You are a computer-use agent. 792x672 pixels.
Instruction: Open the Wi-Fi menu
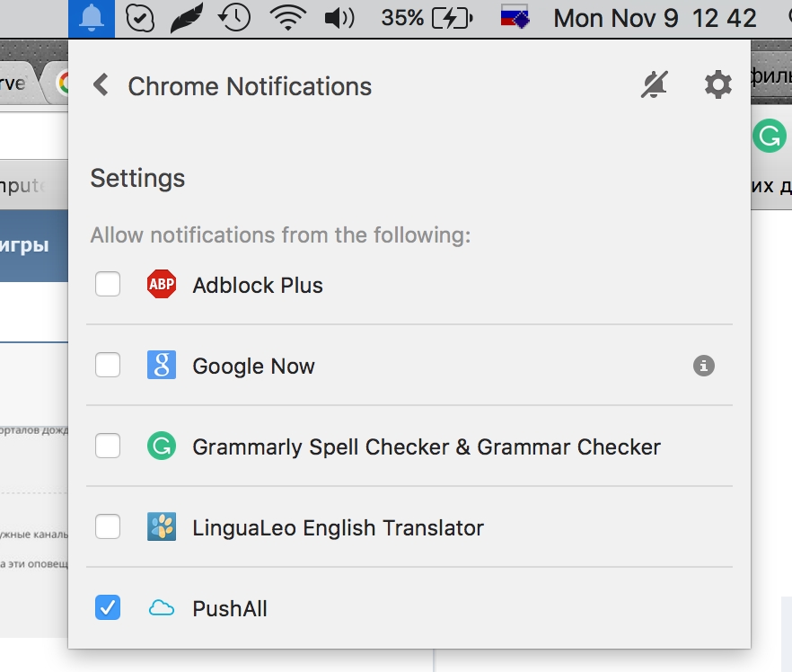[288, 18]
